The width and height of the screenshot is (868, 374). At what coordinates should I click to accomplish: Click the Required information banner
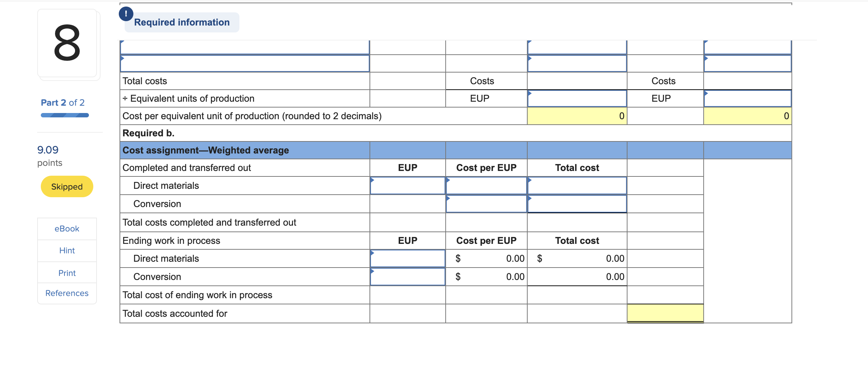tap(181, 22)
